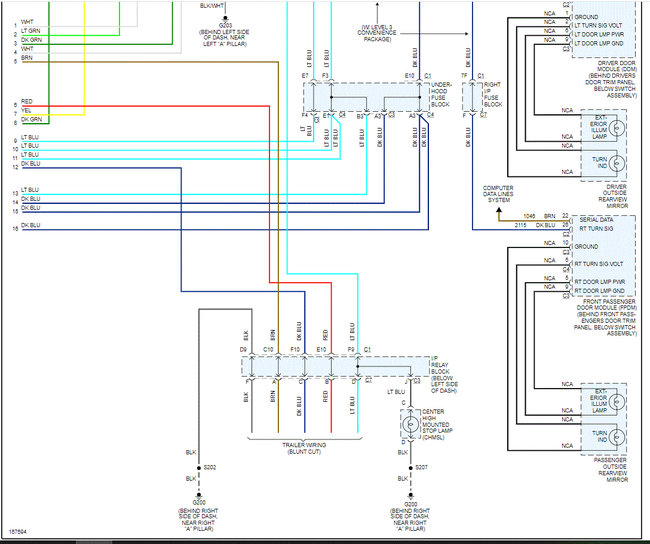The image size is (650, 544).
Task: Click the S202 splice label
Action: pyautogui.click(x=210, y=467)
